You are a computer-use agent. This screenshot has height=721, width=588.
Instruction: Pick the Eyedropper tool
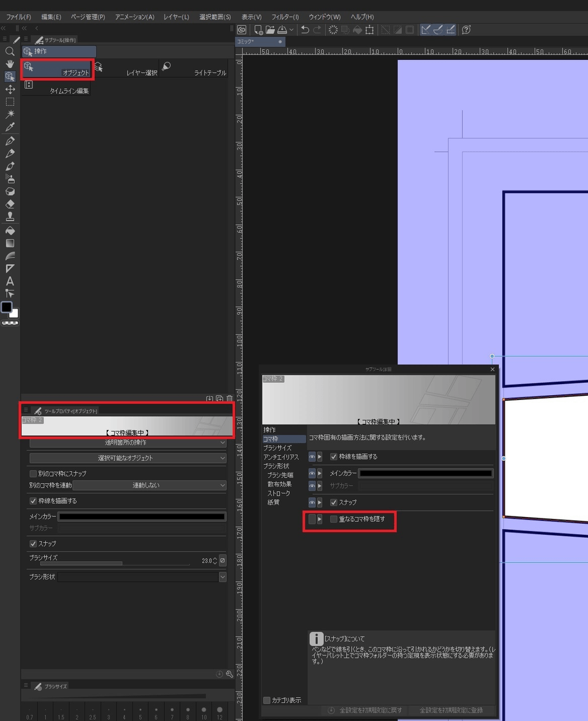pyautogui.click(x=9, y=127)
